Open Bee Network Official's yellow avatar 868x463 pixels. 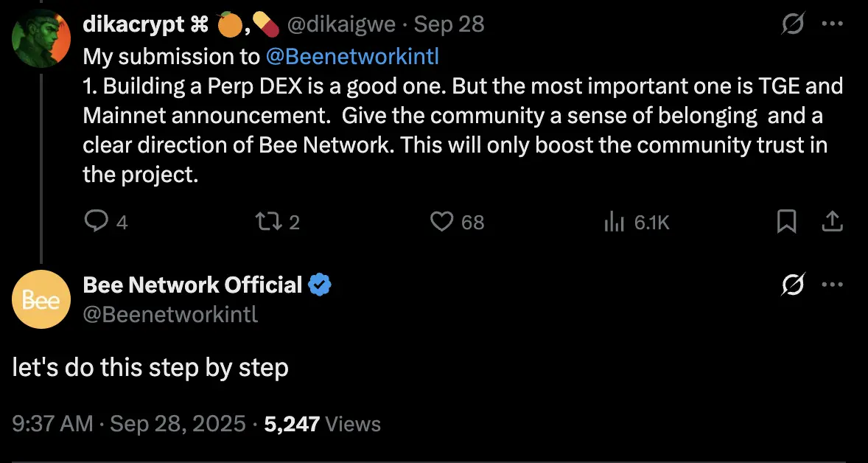(41, 299)
